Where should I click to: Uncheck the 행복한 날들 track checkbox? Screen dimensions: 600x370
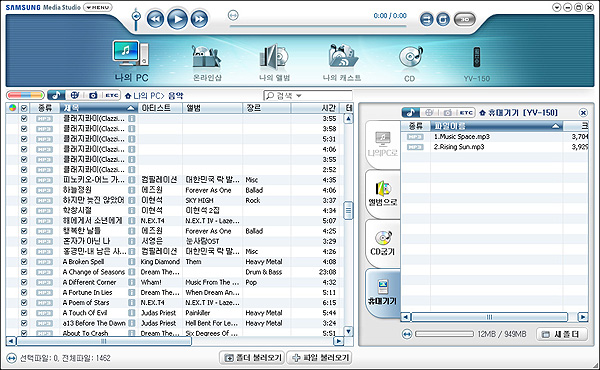point(24,231)
